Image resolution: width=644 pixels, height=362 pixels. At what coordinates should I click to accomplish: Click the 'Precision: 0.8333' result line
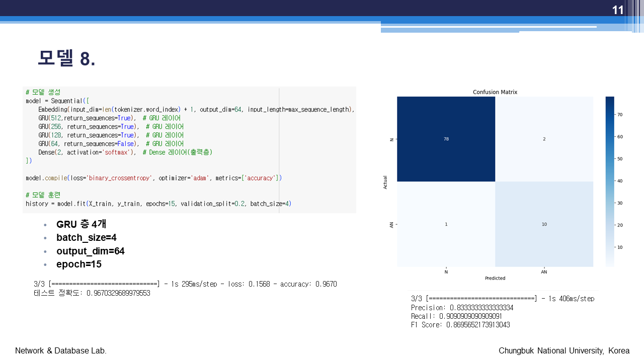[462, 308]
